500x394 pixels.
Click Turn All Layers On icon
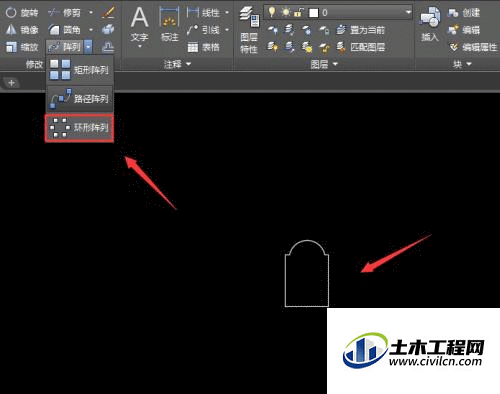(273, 47)
